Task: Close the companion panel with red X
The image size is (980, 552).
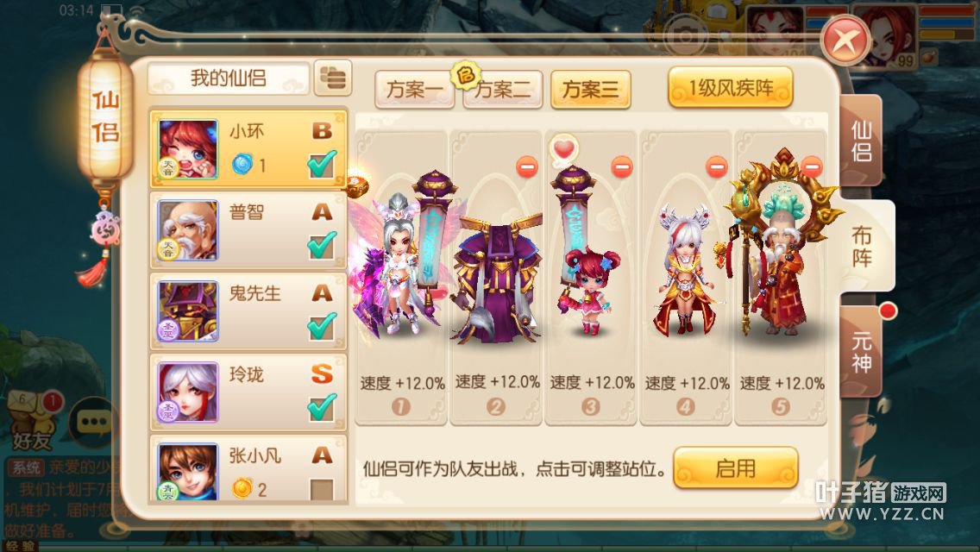Action: pos(845,41)
